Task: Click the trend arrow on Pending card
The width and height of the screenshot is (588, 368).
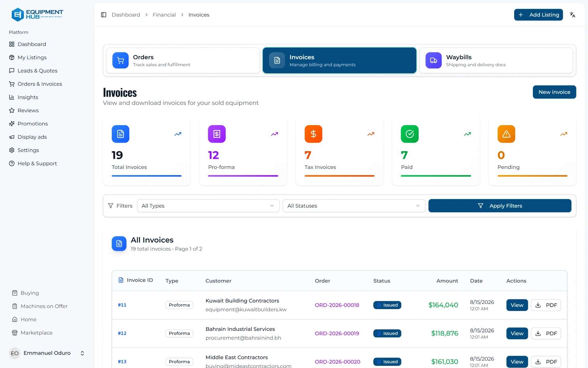Action: [x=564, y=134]
